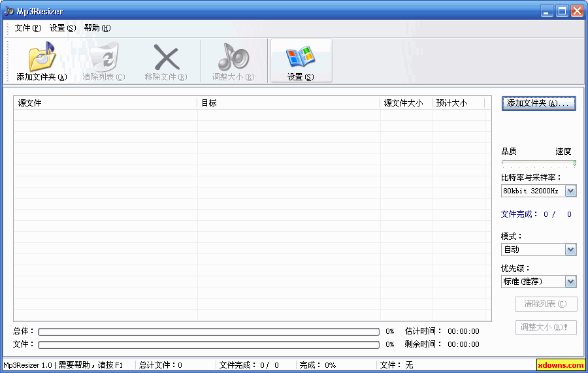Open 设置 book icon in toolbar

[301, 57]
